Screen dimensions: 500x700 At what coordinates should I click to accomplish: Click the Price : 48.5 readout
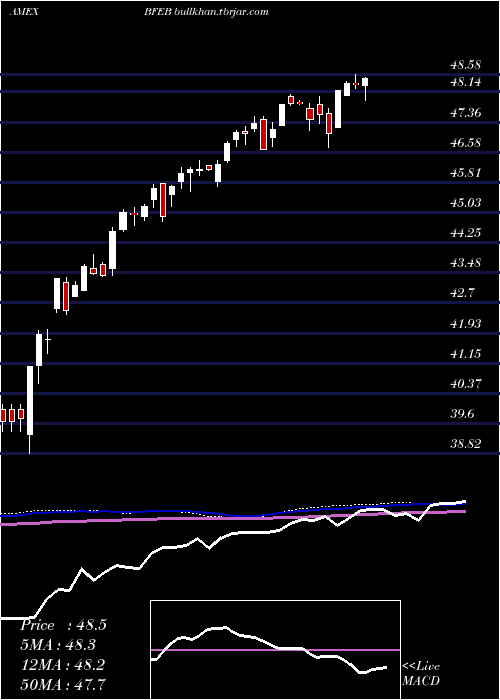(x=63, y=625)
